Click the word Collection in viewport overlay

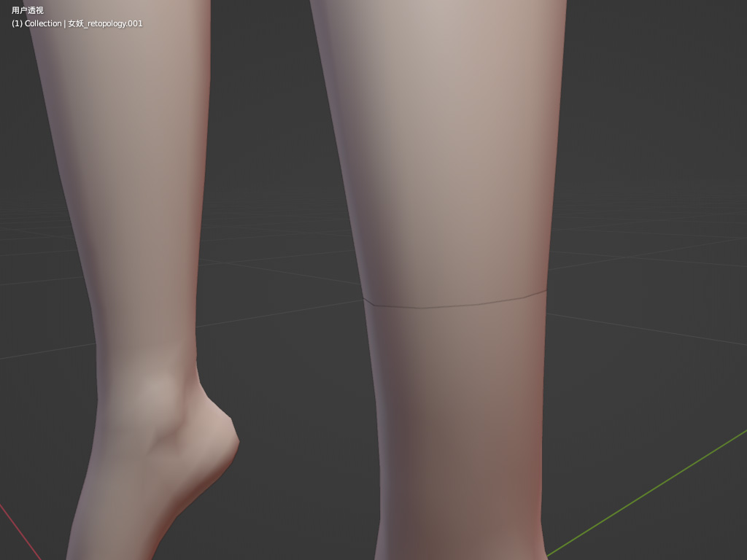(x=43, y=23)
